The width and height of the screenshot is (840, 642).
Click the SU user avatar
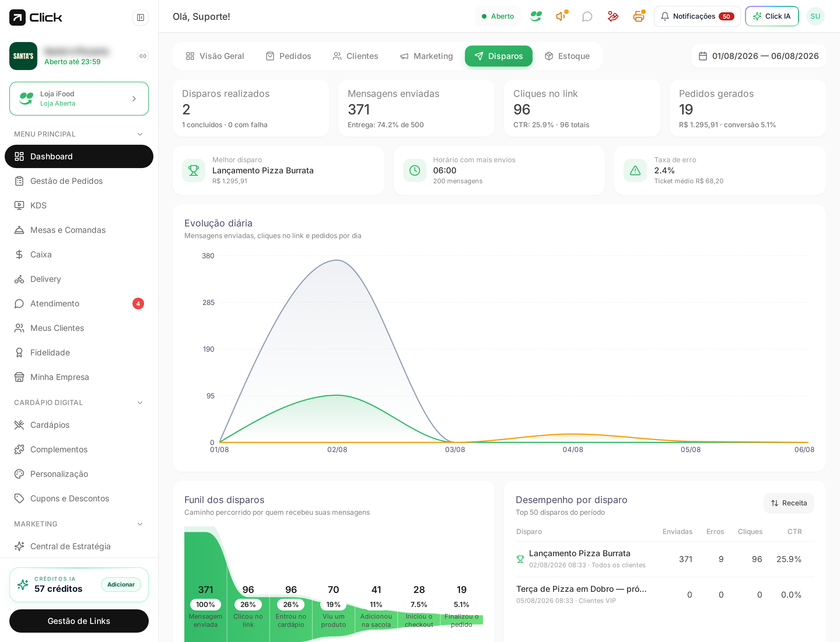coord(815,16)
